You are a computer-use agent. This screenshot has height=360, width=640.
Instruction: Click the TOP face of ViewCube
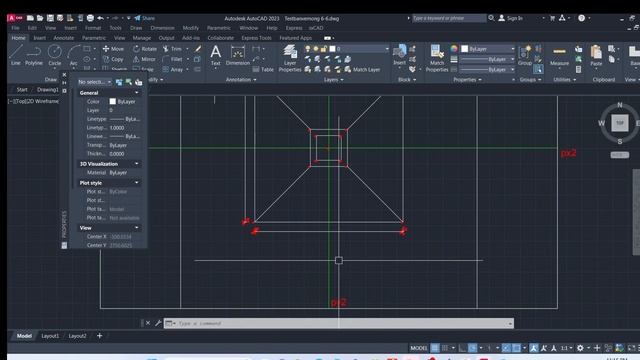tap(619, 122)
